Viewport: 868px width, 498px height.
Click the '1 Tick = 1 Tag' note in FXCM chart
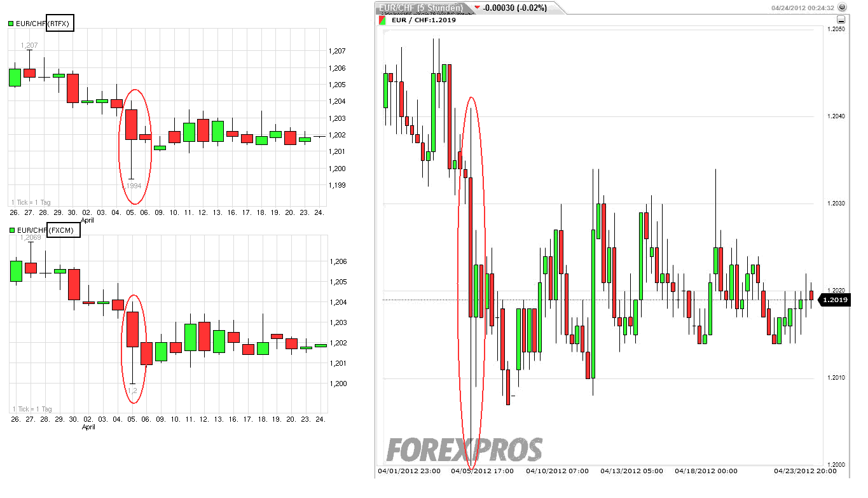point(31,409)
